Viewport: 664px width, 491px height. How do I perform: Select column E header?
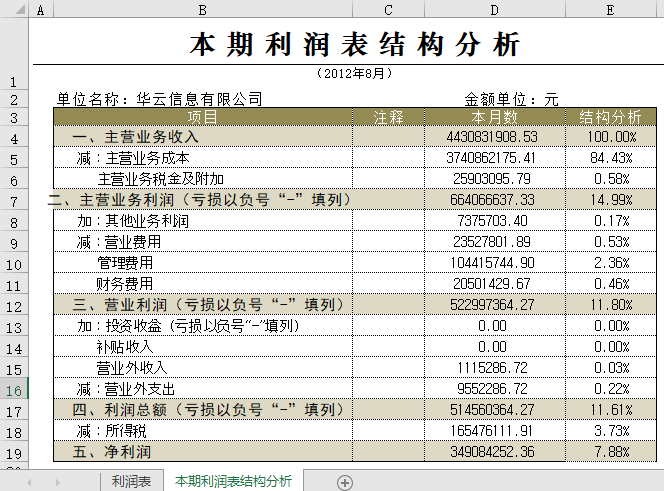(x=610, y=10)
